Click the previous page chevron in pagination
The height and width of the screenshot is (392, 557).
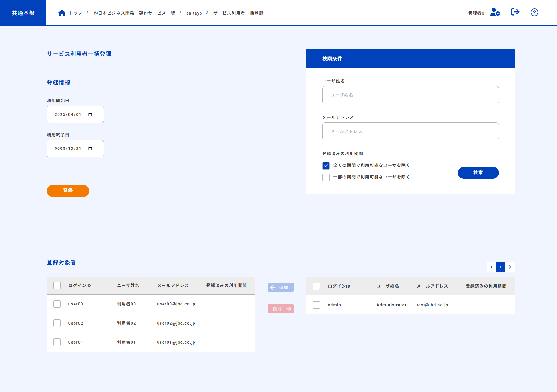(491, 267)
